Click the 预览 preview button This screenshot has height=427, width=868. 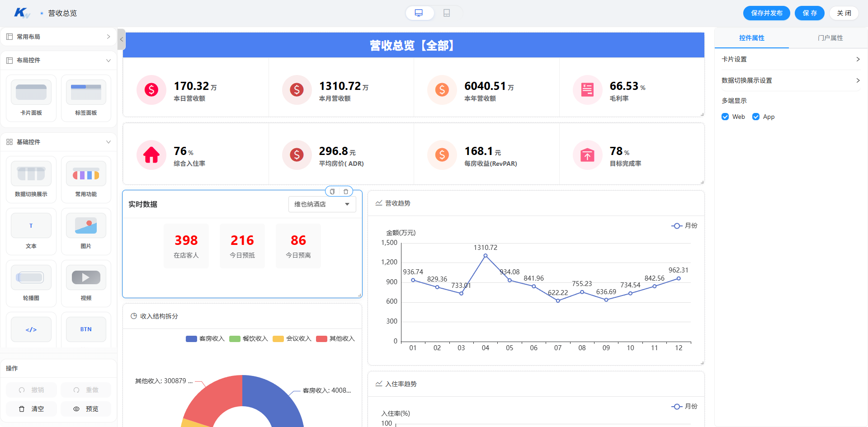(x=86, y=409)
